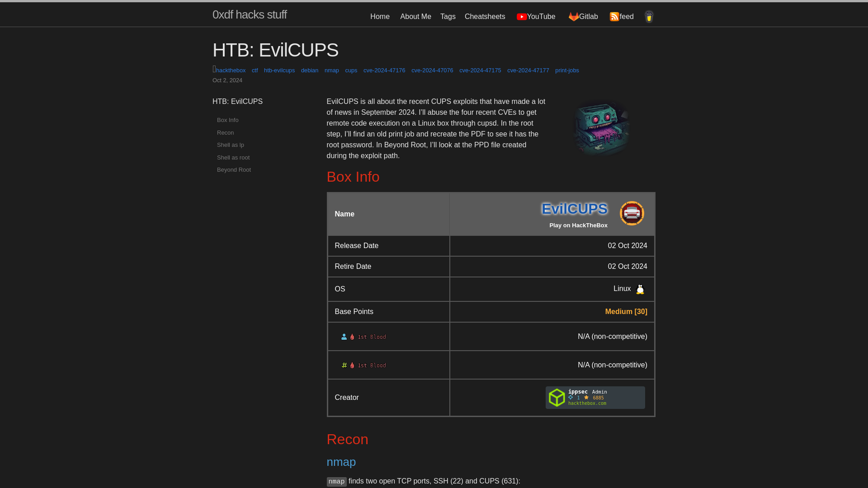868x488 pixels.
Task: Open the ippsec creator profile card
Action: click(x=595, y=398)
